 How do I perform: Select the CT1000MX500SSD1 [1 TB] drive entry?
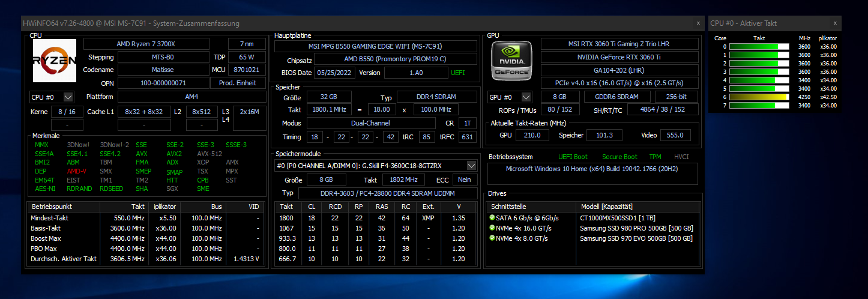(617, 218)
